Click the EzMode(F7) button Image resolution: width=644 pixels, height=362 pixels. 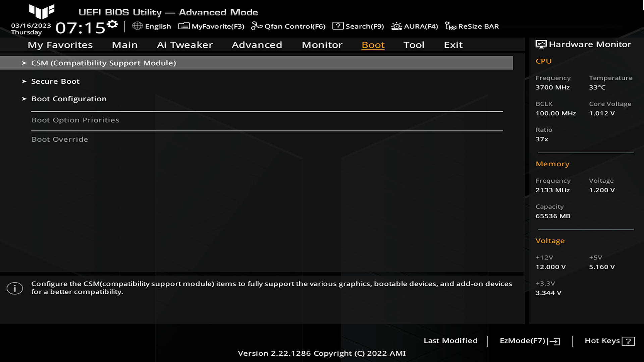tap(522, 341)
